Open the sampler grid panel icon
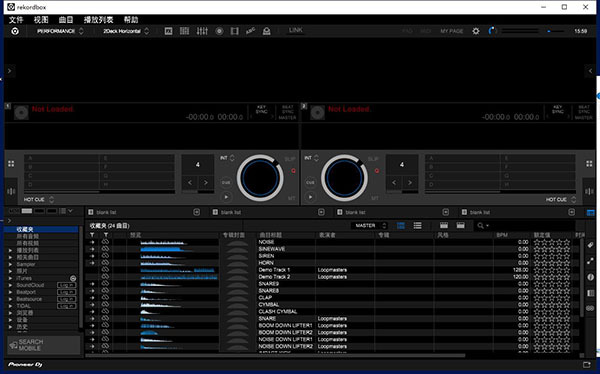The image size is (600, 374). tap(184, 31)
